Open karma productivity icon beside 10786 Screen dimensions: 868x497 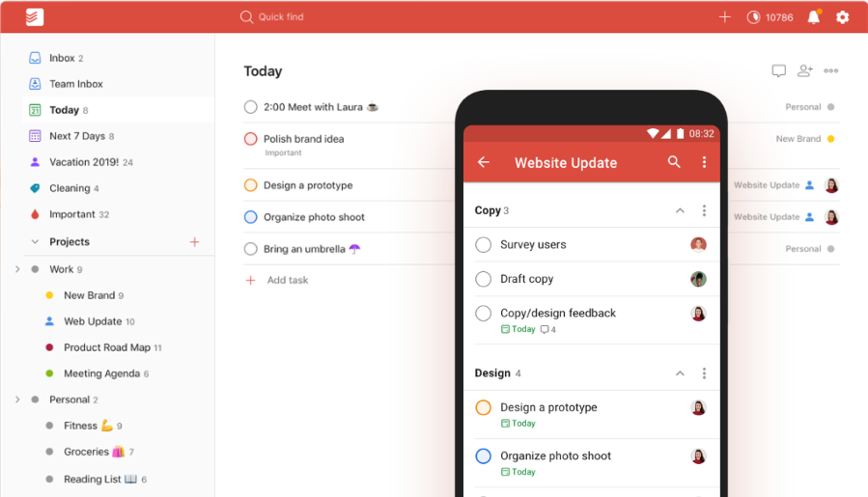click(x=753, y=17)
